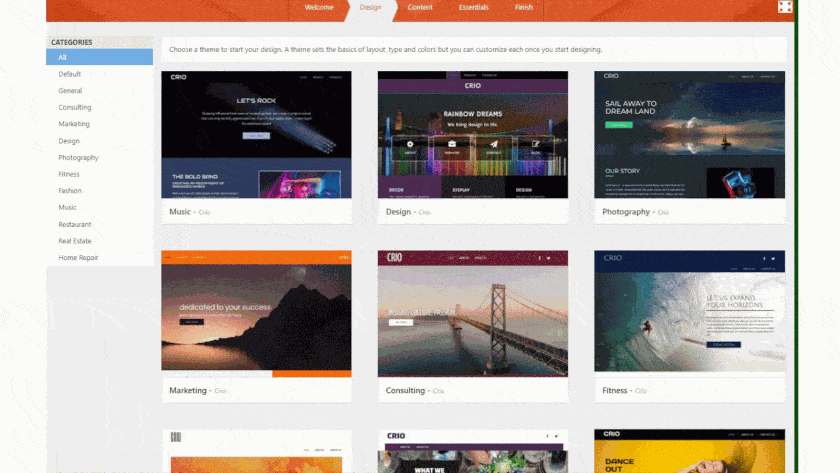
Task: Choose the Marketing theme thumbnail
Action: tap(256, 314)
